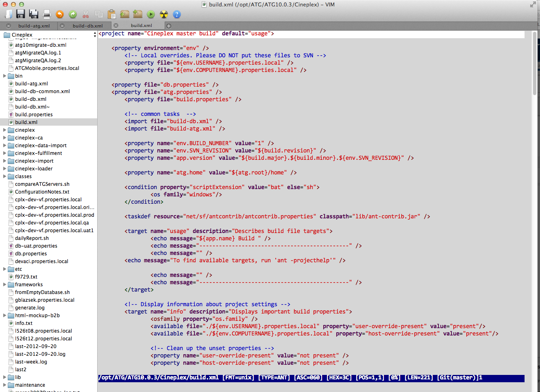
Task: Click the Save file floppy icon
Action: click(x=21, y=14)
